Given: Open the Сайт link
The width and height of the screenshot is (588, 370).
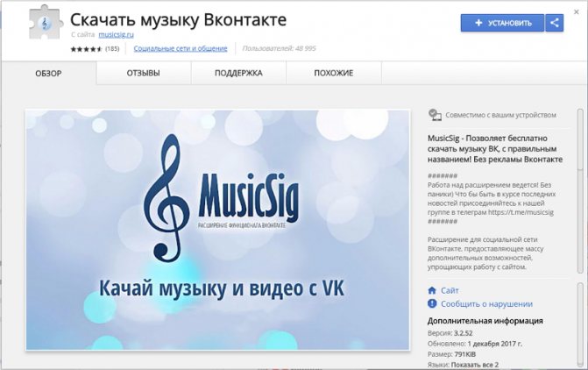Looking at the screenshot, I should tap(450, 290).
